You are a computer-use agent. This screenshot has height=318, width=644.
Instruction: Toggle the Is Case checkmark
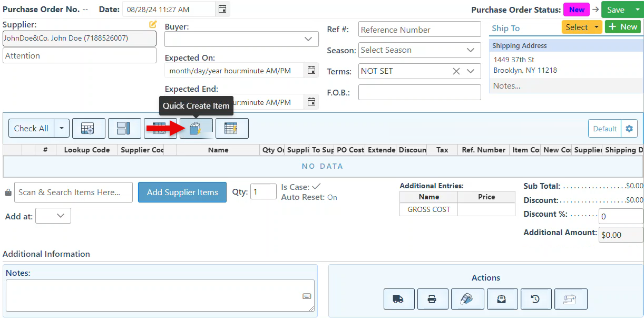point(316,187)
